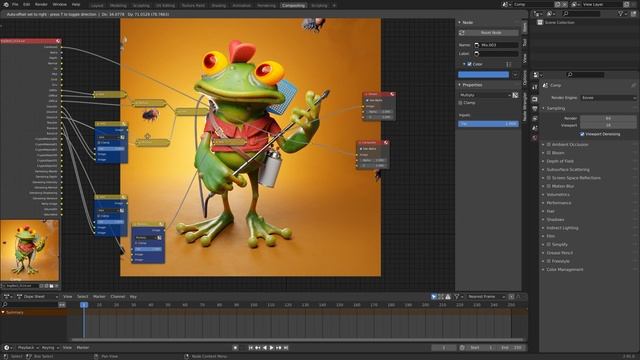Open the Nearest Frame snapping dropdown
The width and height of the screenshot is (640, 360).
[487, 297]
